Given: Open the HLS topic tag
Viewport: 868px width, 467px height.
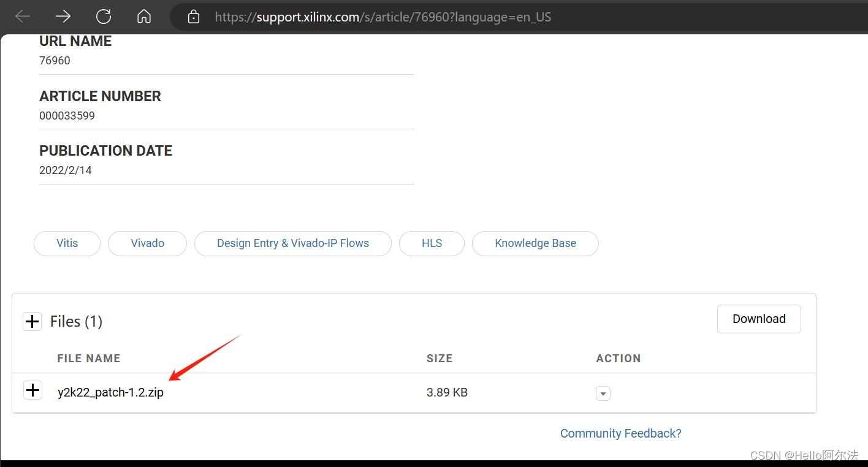Looking at the screenshot, I should coord(432,243).
